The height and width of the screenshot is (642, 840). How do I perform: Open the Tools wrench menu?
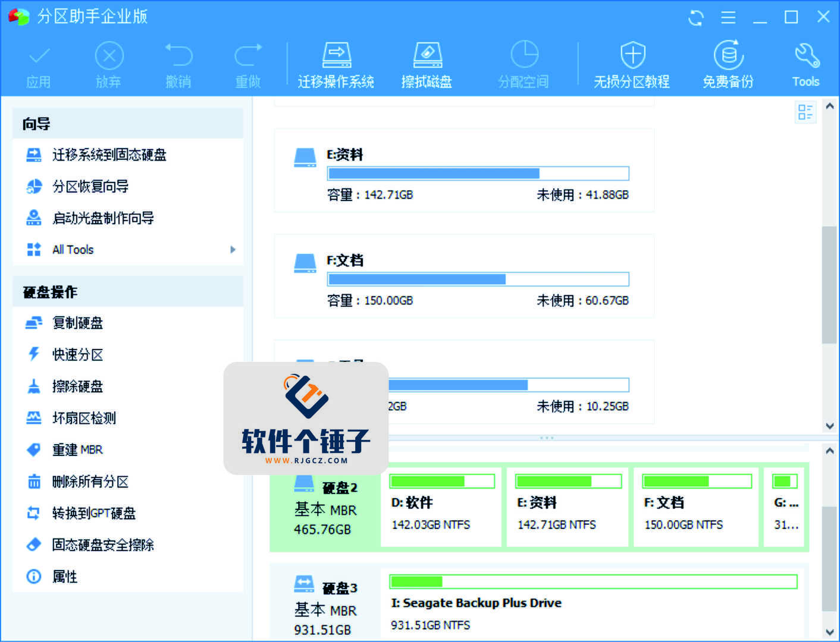tap(806, 65)
